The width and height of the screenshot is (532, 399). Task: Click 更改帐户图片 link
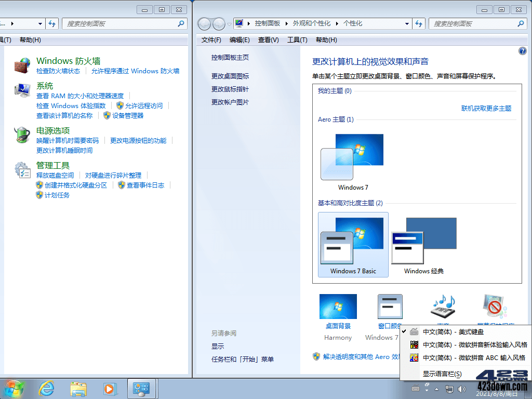pyautogui.click(x=230, y=102)
